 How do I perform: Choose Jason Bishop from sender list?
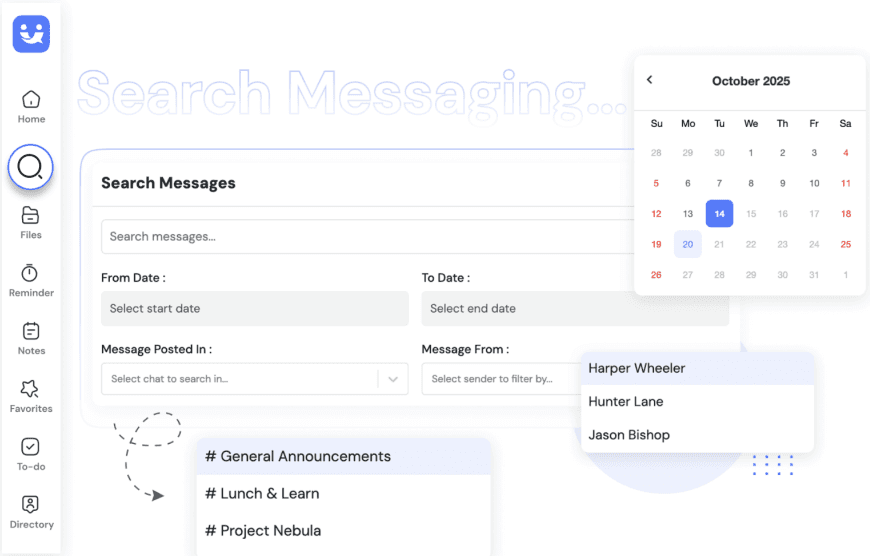point(697,435)
